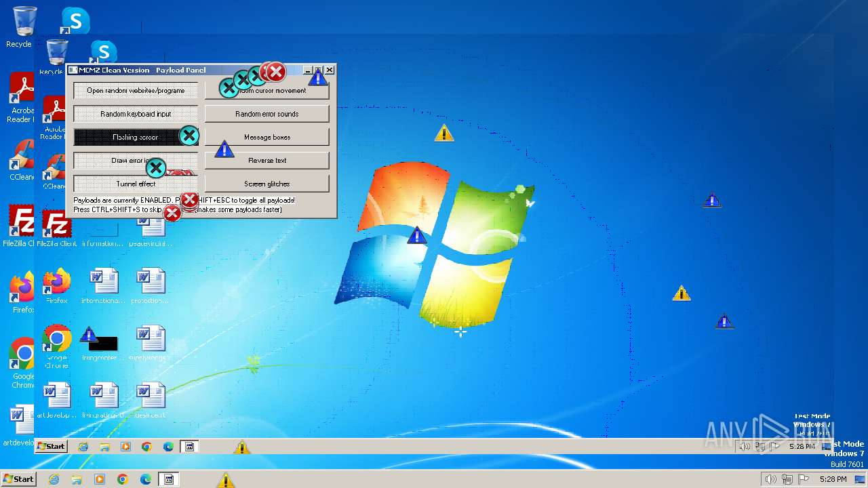Select the inner-copy Firefox shortcut with visible label

tap(57, 286)
